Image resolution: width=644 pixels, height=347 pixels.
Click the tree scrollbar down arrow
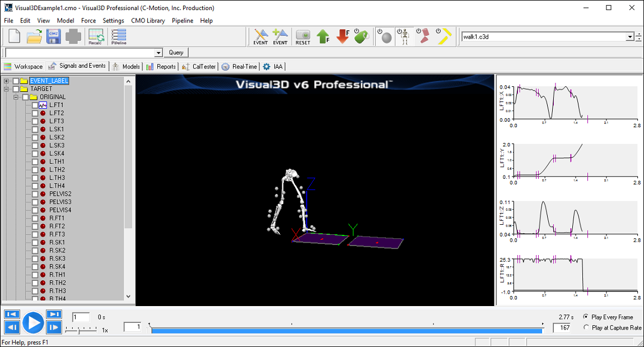tap(128, 296)
